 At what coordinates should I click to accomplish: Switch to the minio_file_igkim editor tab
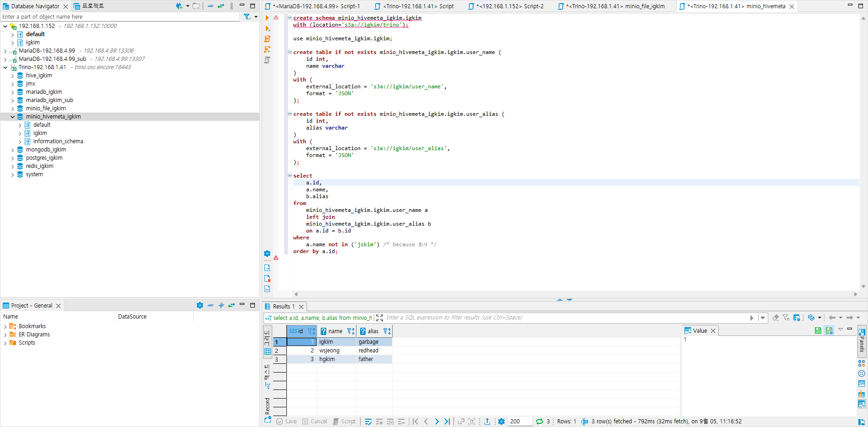615,6
